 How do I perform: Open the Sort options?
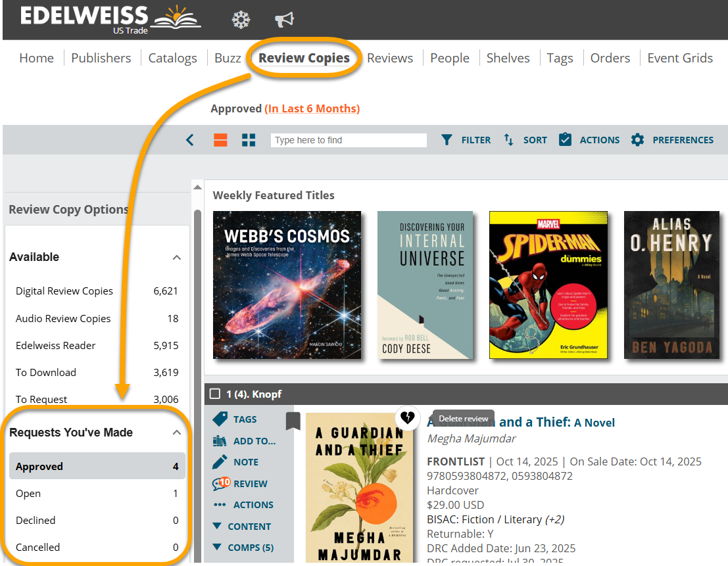coord(525,140)
